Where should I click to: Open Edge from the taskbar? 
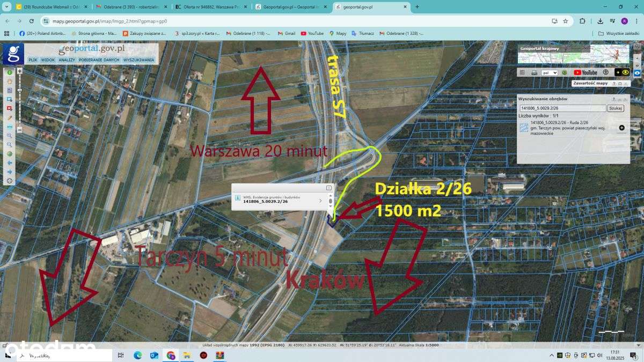pos(137,355)
